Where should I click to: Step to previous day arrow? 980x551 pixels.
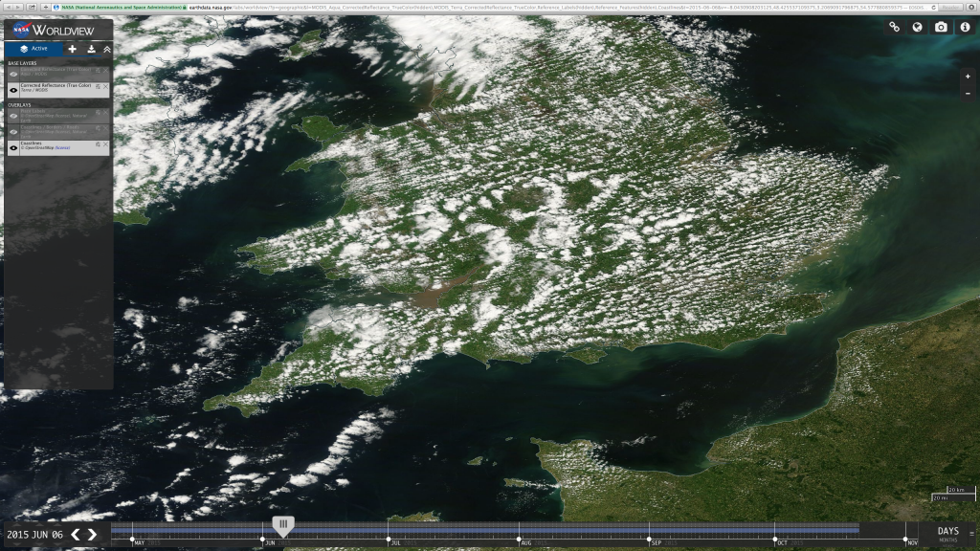click(76, 534)
